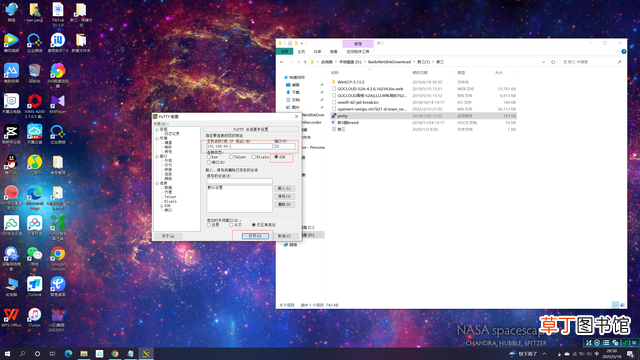
Task: Collapse the 连接 tree node in PuTTY
Action: [x=157, y=183]
